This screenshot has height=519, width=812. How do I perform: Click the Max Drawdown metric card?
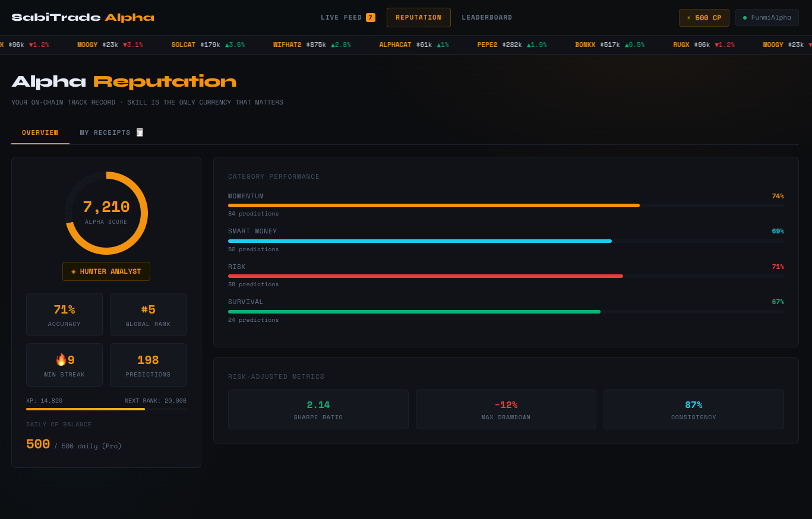click(505, 409)
